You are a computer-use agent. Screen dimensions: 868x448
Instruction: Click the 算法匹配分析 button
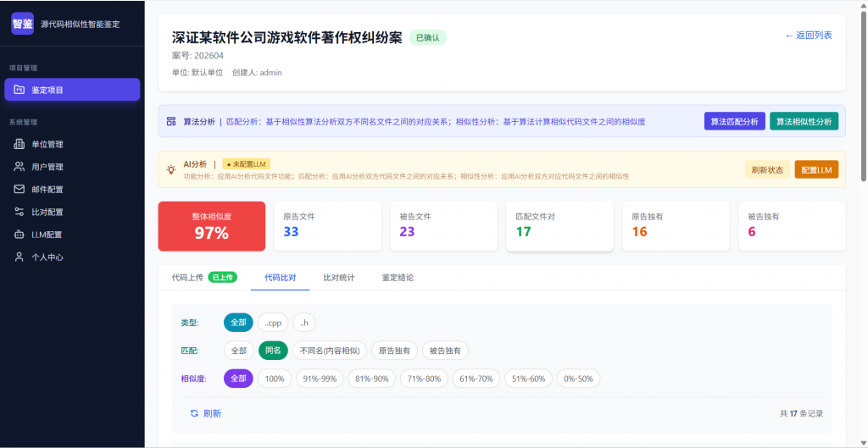(x=734, y=121)
